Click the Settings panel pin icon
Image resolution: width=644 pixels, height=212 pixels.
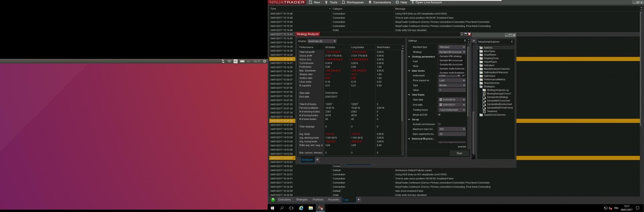(465, 41)
